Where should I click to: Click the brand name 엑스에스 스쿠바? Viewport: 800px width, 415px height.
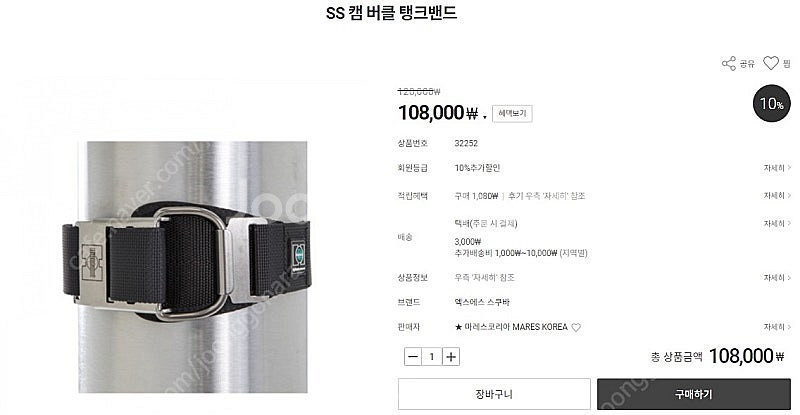click(482, 302)
